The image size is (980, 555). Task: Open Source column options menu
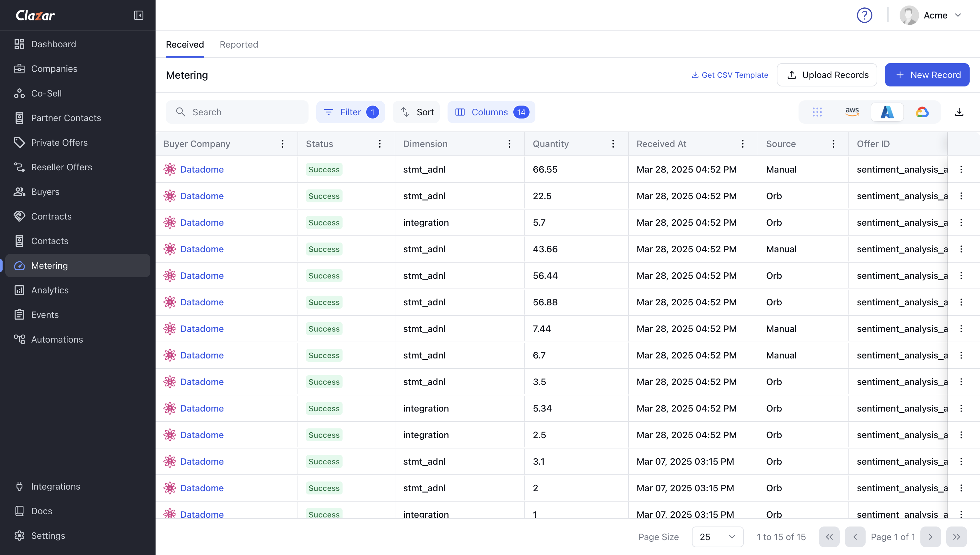834,144
